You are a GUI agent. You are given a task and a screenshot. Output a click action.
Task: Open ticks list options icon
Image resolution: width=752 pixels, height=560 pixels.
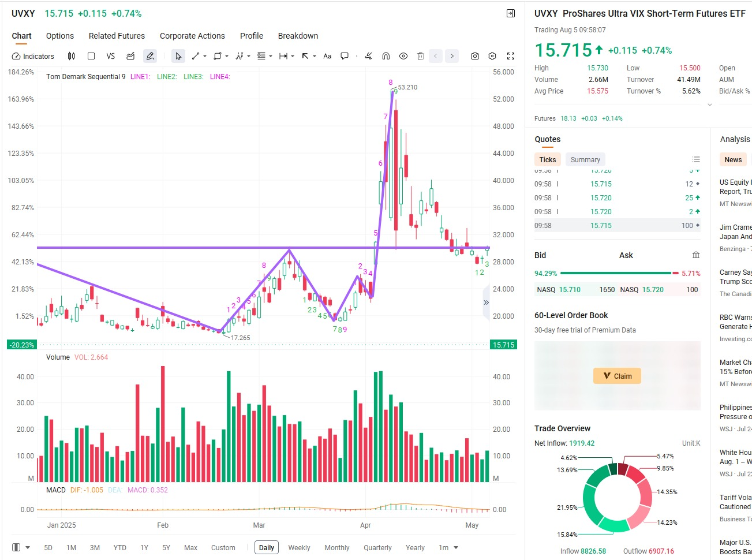tap(696, 159)
